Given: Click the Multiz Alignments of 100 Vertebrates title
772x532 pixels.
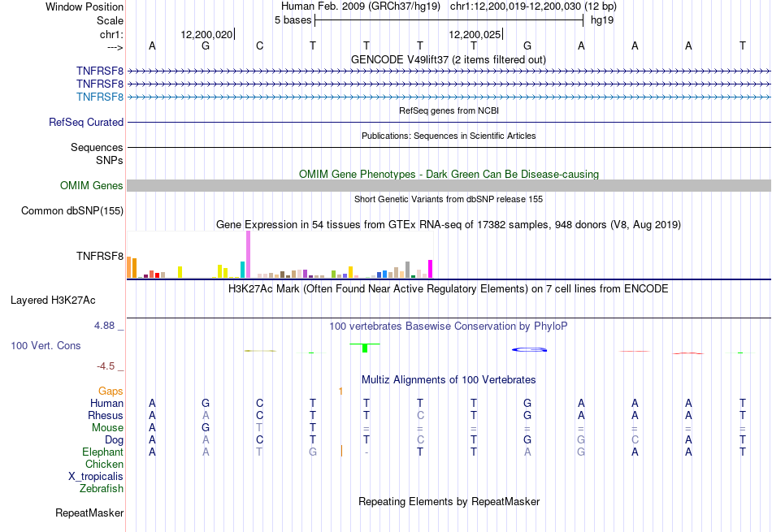Looking at the screenshot, I should tap(449, 379).
